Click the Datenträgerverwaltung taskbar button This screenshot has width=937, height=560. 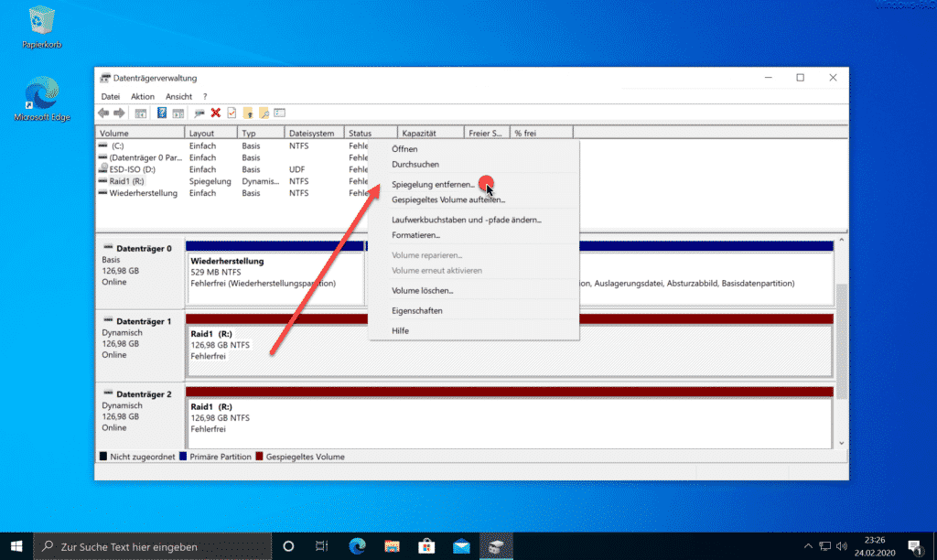pos(496,546)
